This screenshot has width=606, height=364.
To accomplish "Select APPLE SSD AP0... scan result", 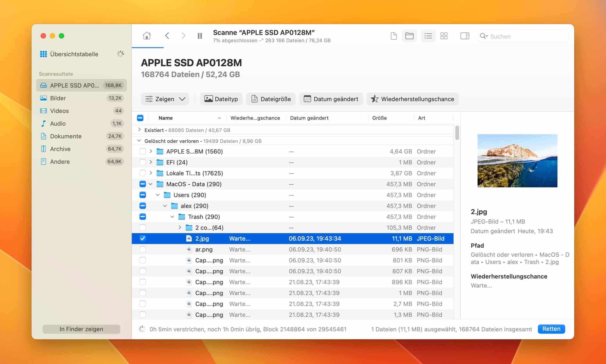I will pyautogui.click(x=81, y=85).
